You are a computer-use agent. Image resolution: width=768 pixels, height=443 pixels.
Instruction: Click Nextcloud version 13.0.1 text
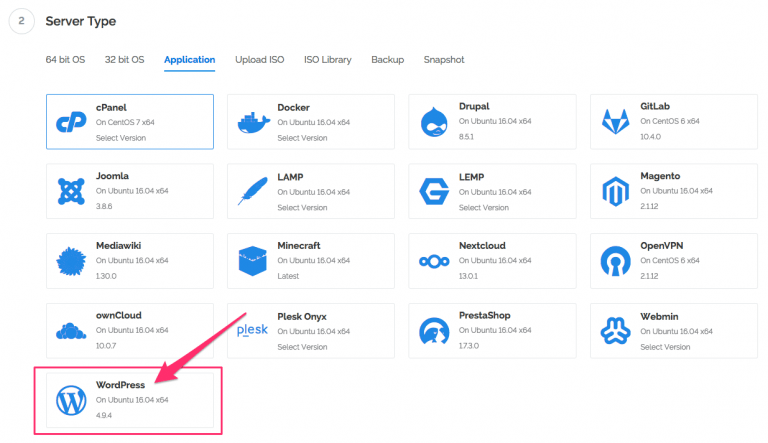(x=468, y=276)
